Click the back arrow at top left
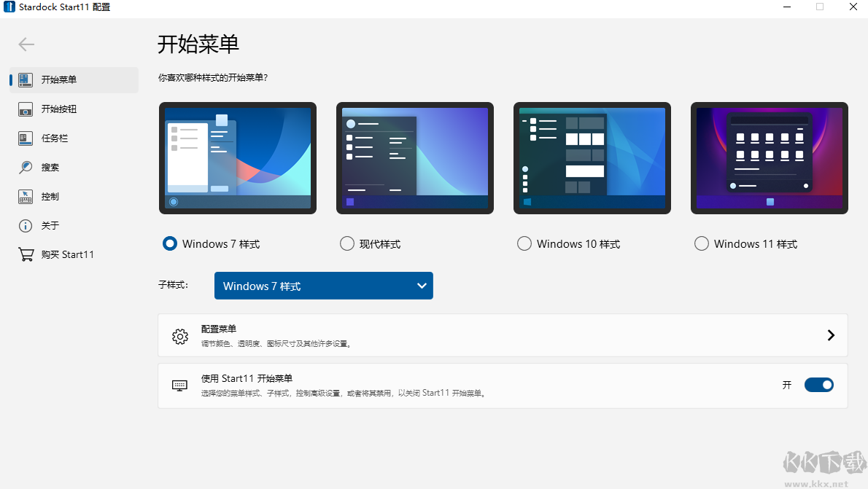Image resolution: width=868 pixels, height=489 pixels. (x=26, y=44)
